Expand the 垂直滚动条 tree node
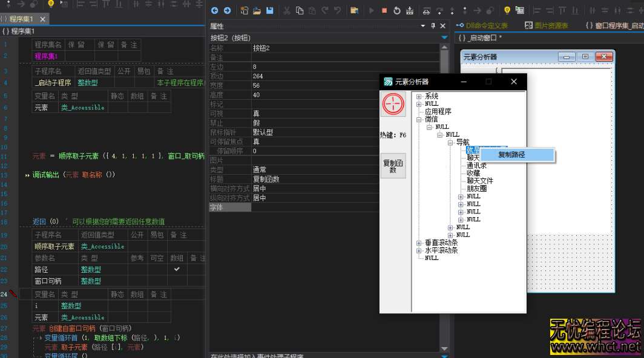 pos(418,241)
